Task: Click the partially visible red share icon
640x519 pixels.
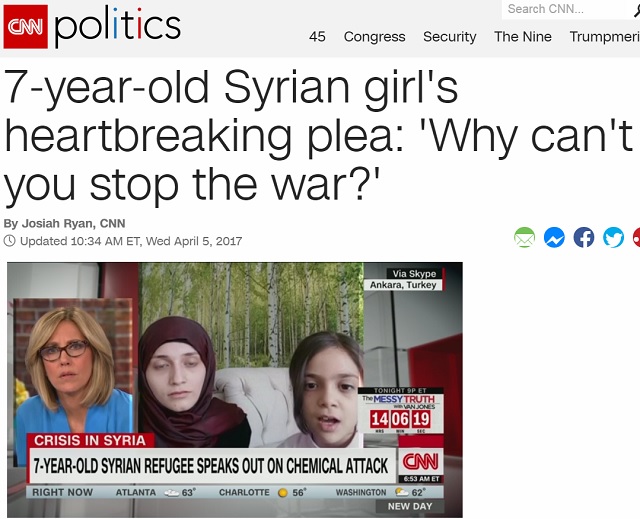Action: [x=637, y=237]
